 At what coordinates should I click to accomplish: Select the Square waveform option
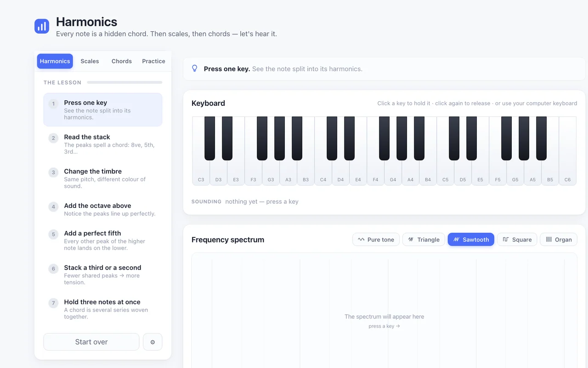click(x=517, y=239)
